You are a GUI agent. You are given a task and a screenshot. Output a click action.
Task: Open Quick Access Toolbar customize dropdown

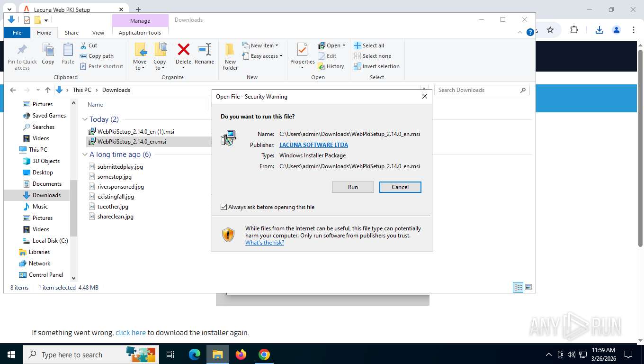[x=46, y=20]
